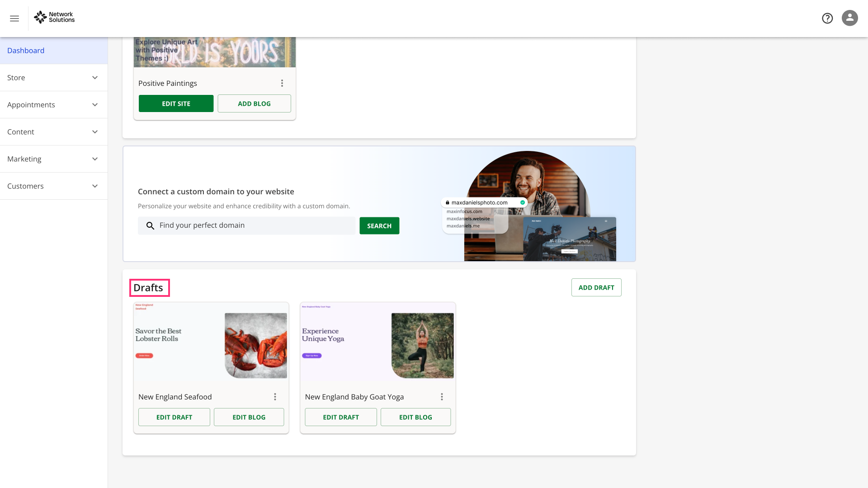Viewport: 868px width, 488px height.
Task: Open Positive Paintings three-dot options menu
Action: (x=282, y=83)
